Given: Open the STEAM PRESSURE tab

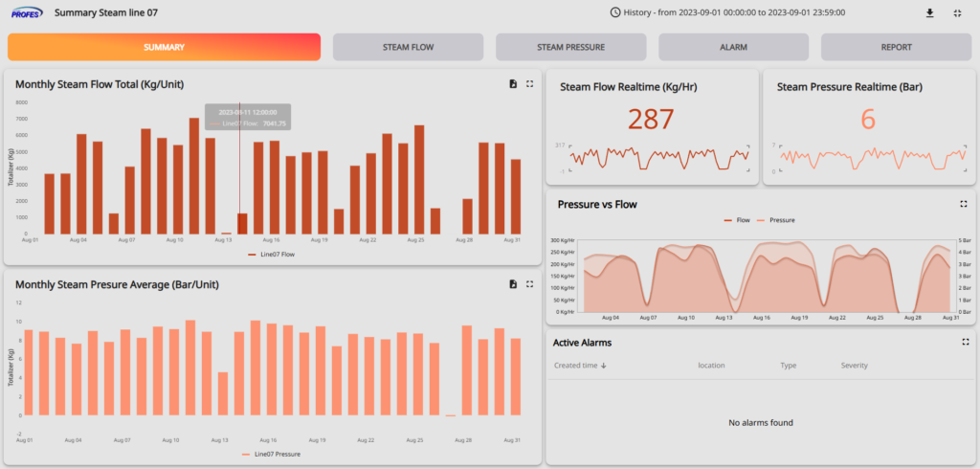Looking at the screenshot, I should [x=570, y=47].
